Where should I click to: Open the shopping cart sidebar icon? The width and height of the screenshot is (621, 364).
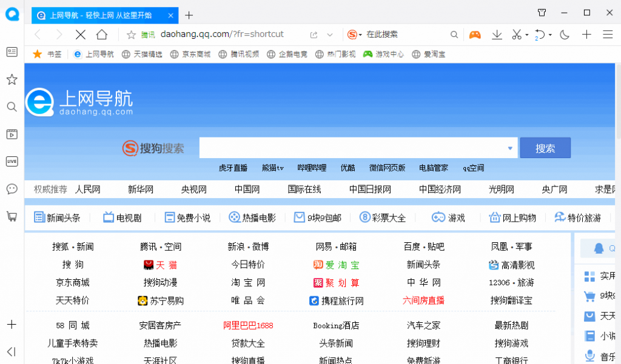(x=12, y=216)
